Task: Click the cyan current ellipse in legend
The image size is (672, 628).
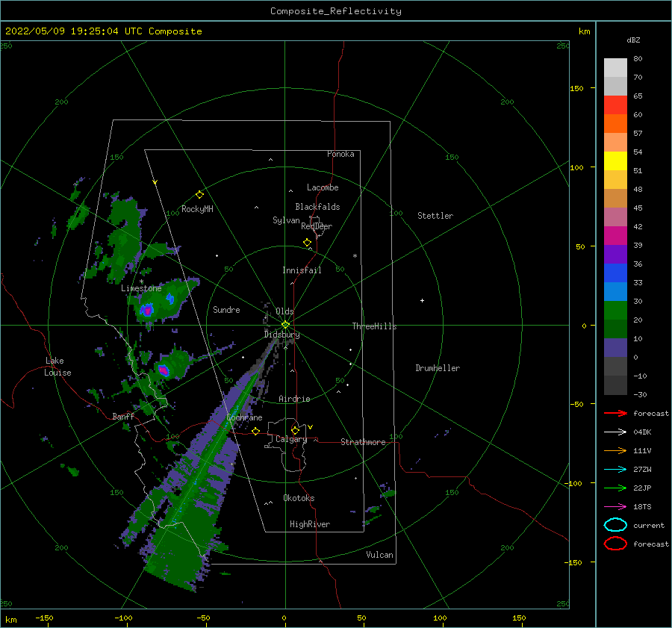Action: tap(615, 525)
